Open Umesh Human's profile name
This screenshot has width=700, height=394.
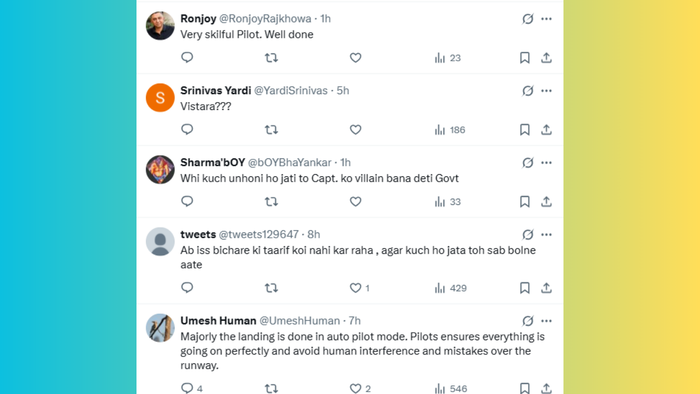218,320
